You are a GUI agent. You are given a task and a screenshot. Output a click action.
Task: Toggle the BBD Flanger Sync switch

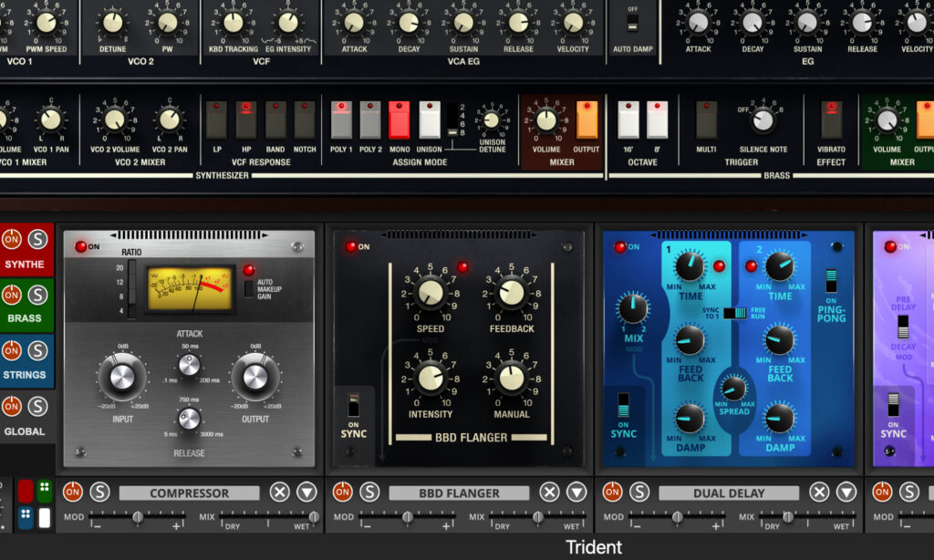click(x=353, y=404)
